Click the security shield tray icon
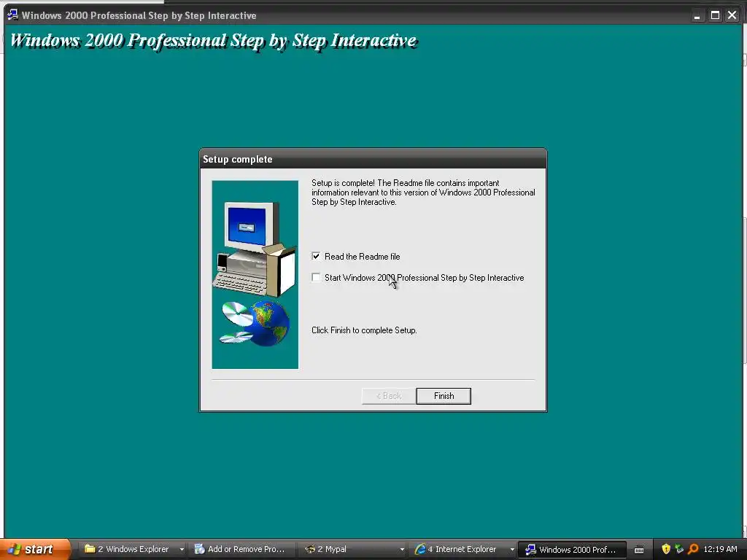This screenshot has height=560, width=747. pyautogui.click(x=666, y=549)
